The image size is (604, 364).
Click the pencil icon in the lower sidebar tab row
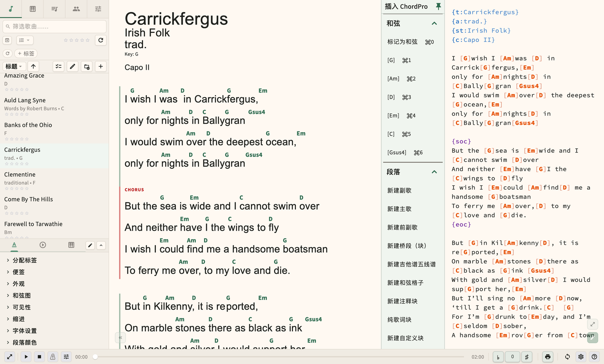tap(90, 245)
